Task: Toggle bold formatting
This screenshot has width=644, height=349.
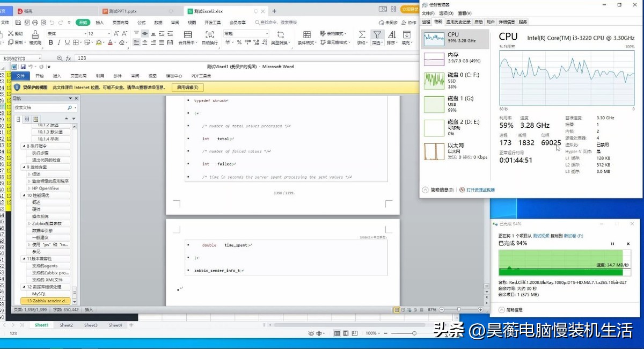Action: [50, 43]
